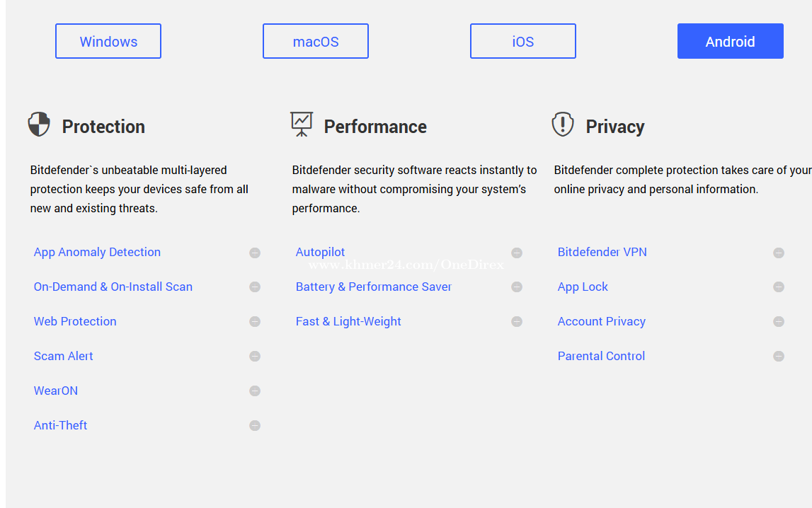Open the App Lock feature link
The height and width of the screenshot is (508, 812).
coord(583,287)
